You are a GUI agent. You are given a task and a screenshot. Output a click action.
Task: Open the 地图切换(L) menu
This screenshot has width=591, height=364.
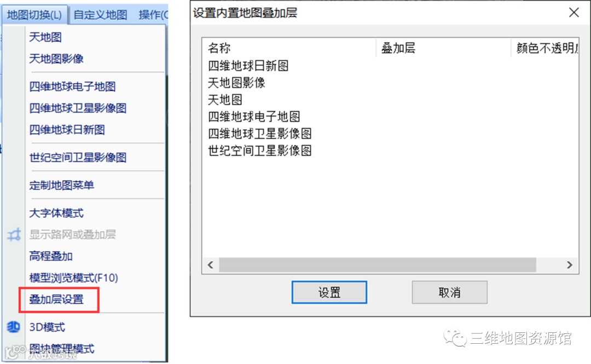34,15
